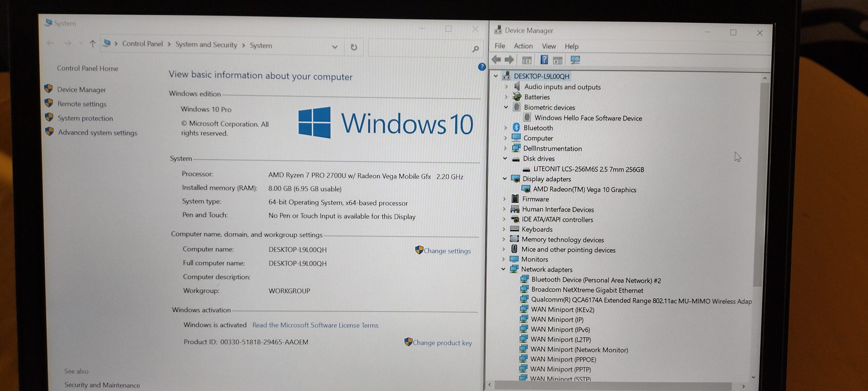
Task: Open Device Manager link in System sidebar
Action: (x=81, y=90)
